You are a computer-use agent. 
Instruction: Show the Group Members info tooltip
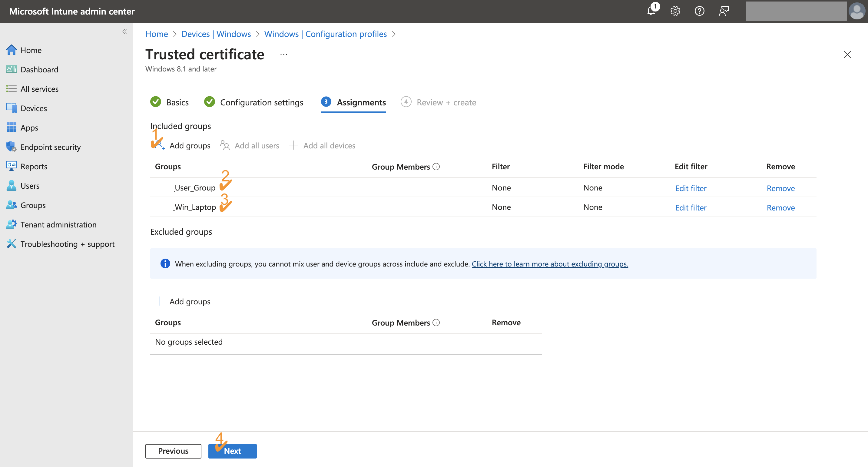pyautogui.click(x=436, y=167)
